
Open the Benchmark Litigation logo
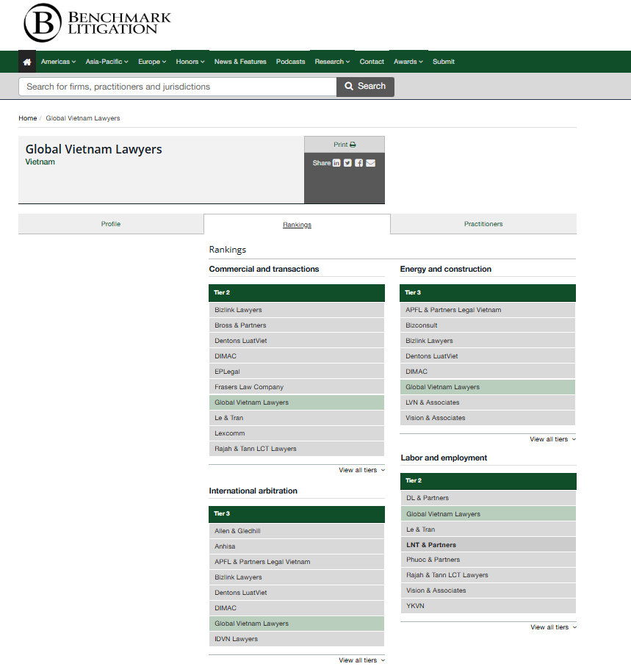97,23
